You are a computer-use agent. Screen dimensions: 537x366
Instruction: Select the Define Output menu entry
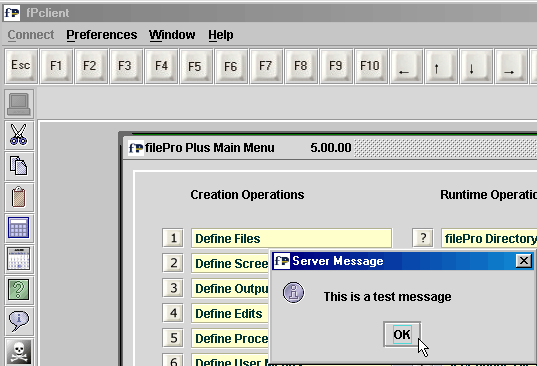point(230,288)
